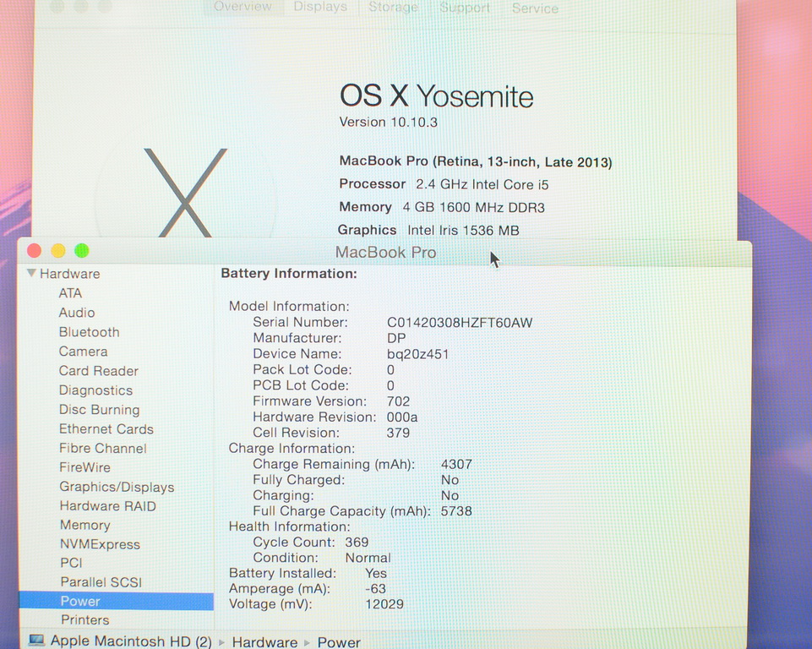
Task: Click the Firmware Version value 702
Action: click(398, 401)
